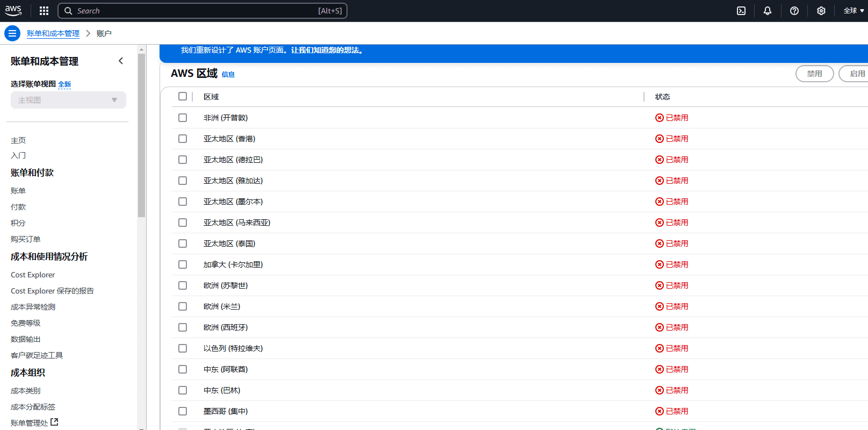Check the 亚太地区 (墨尔本) region checkbox
The image size is (868, 430).
tap(183, 202)
